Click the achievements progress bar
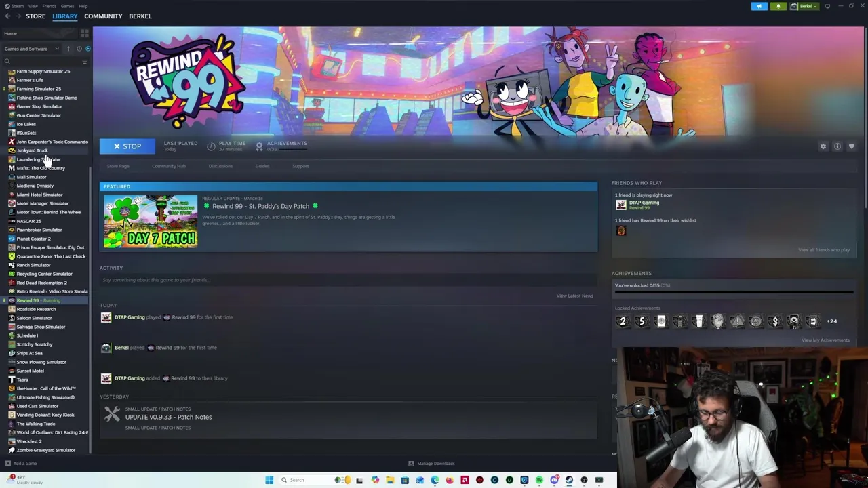 [734, 293]
